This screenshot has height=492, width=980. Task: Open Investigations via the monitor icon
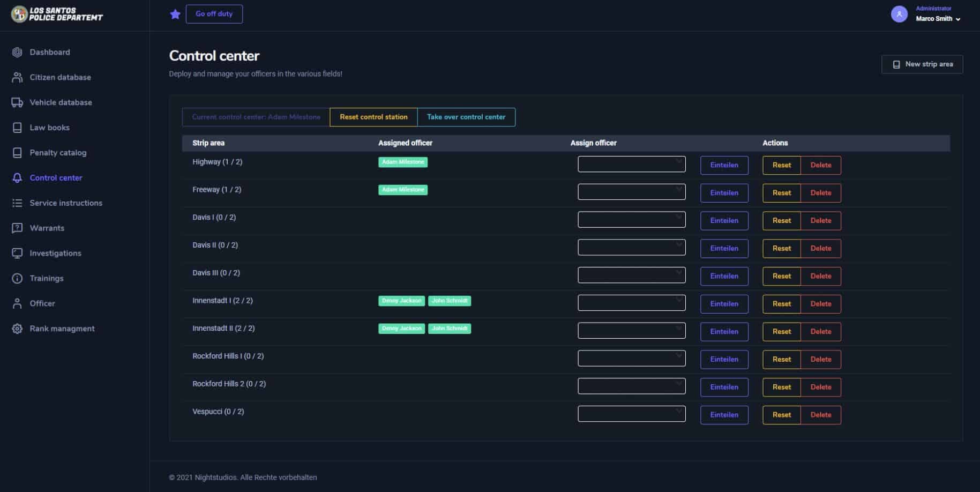[16, 253]
